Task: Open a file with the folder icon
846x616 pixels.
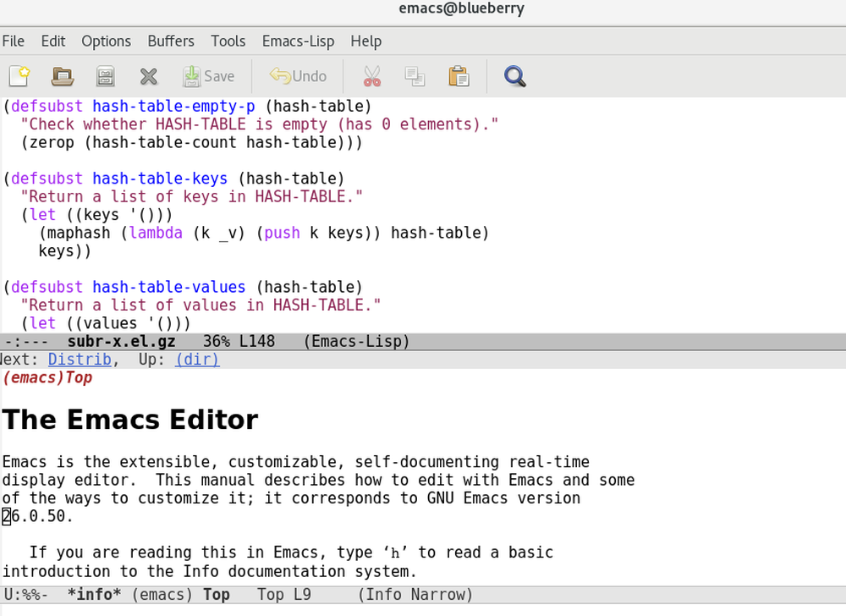Action: pyautogui.click(x=62, y=76)
